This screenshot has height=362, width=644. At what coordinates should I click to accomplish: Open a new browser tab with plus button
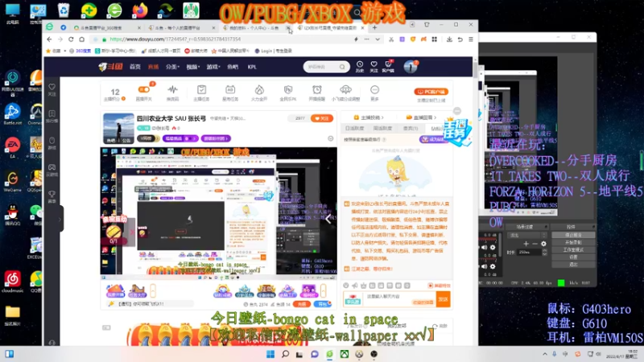(374, 27)
